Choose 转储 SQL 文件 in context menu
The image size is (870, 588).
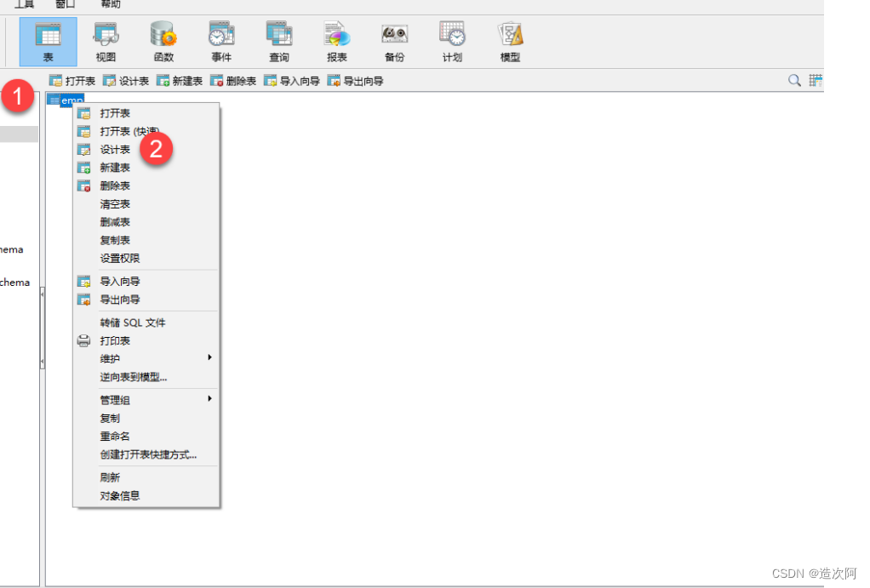point(146,323)
